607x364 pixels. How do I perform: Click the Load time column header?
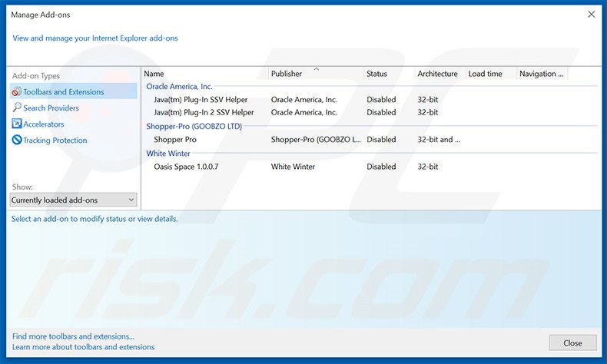click(x=491, y=74)
